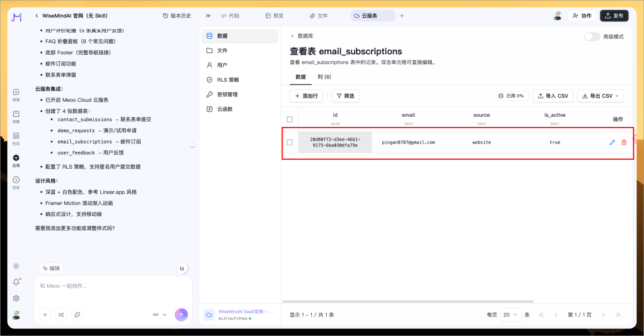Screen dimensions: 644x336
Task: Toggle the 高级模式 switch
Action: (592, 36)
